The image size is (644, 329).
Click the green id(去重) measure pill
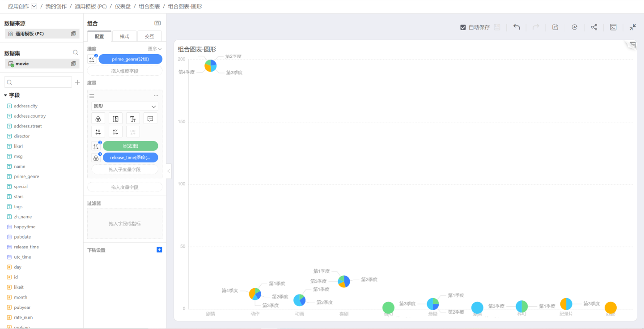click(130, 146)
